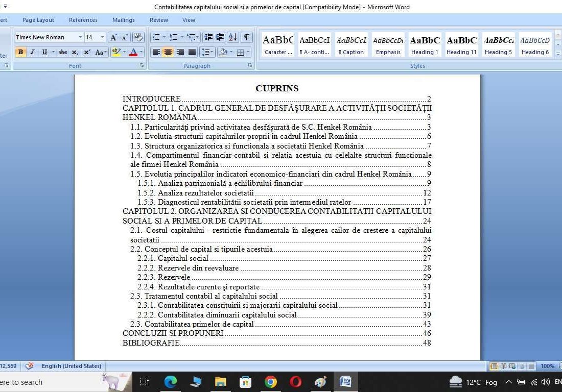Screen dimensions: 562x392
Task: Switch to Print Layout view
Action: tap(494, 366)
